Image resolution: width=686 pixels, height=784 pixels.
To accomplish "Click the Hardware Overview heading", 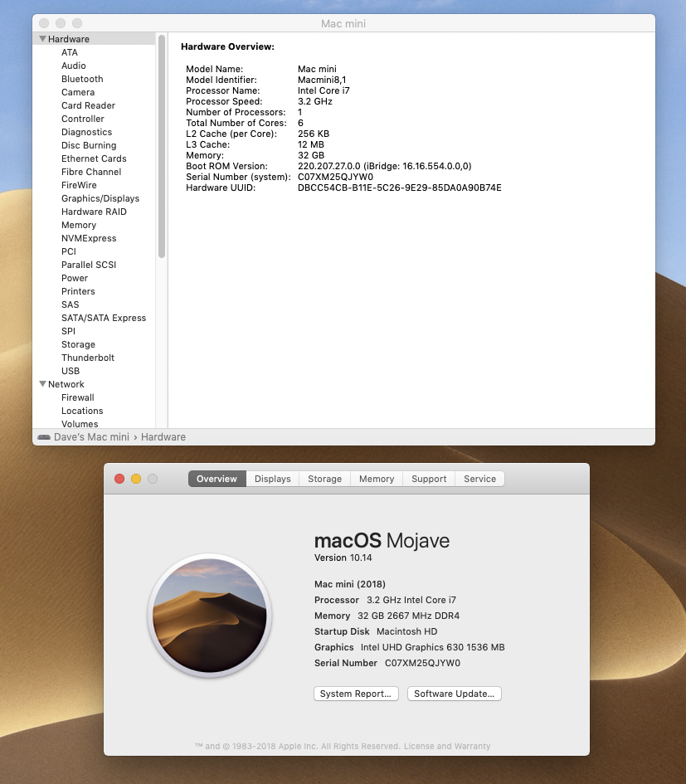I will (227, 46).
